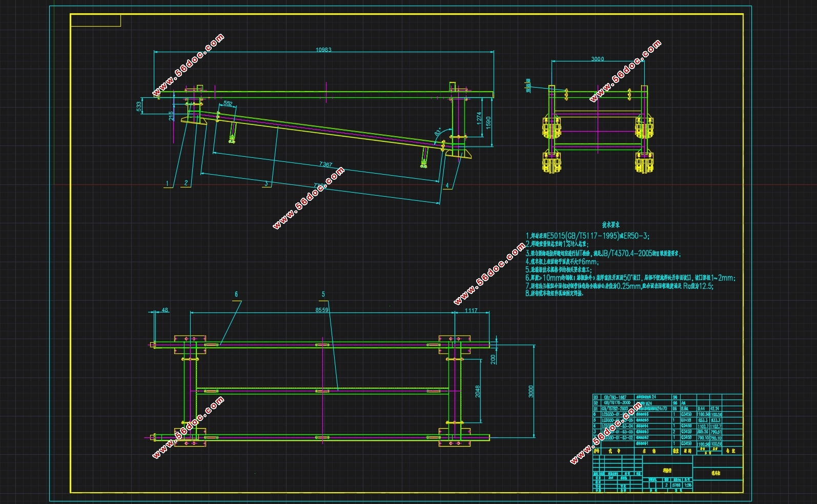
Task: Click the 215 dimension value
Action: click(171, 116)
